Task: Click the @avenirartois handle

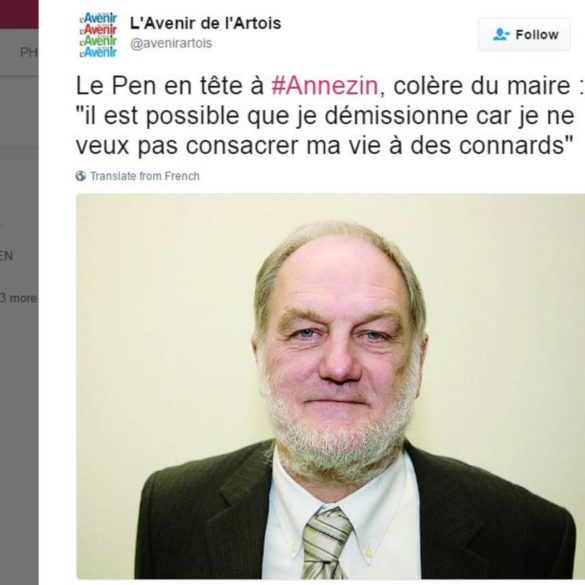Action: pos(171,43)
